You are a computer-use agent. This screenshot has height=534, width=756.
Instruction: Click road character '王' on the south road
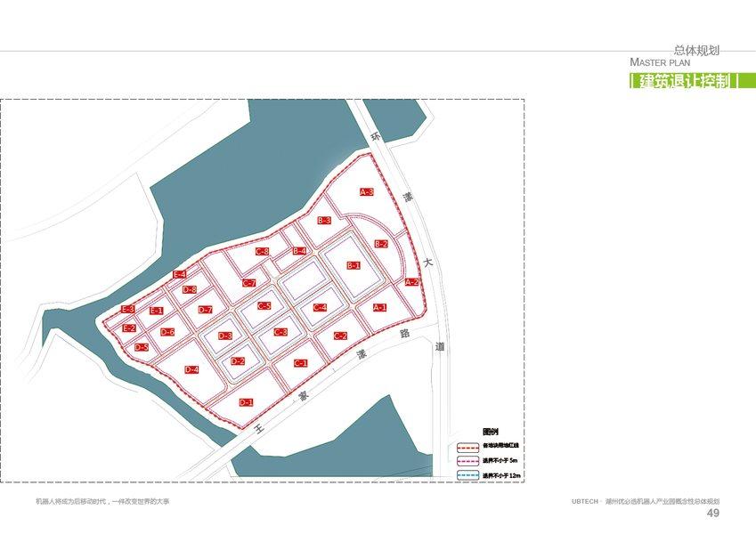[259, 427]
